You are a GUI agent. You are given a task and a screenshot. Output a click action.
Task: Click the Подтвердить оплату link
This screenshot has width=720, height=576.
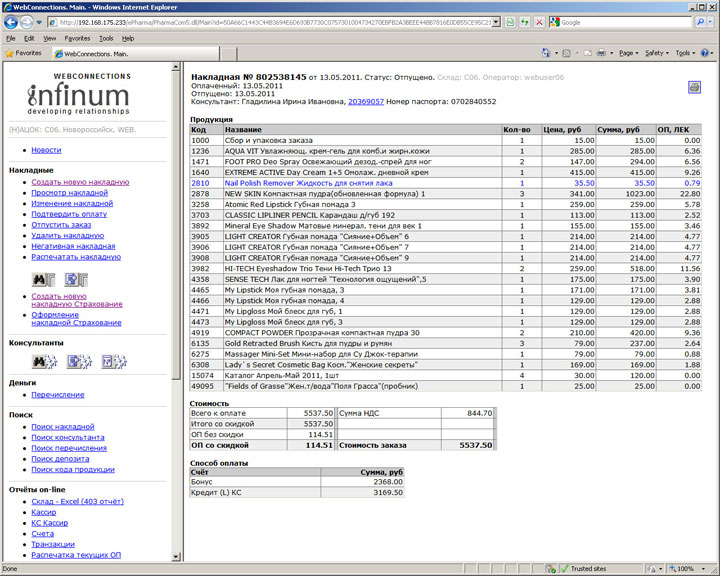tap(69, 214)
